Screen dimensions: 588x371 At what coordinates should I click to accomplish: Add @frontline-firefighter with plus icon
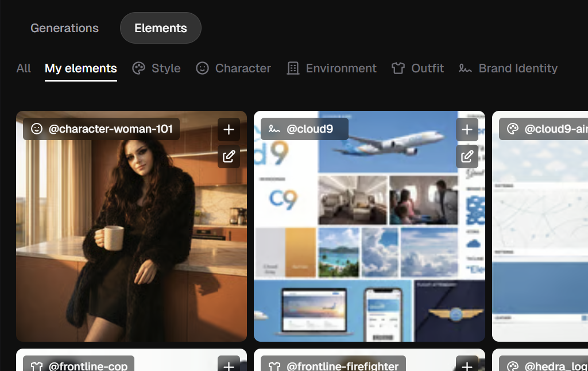(467, 364)
